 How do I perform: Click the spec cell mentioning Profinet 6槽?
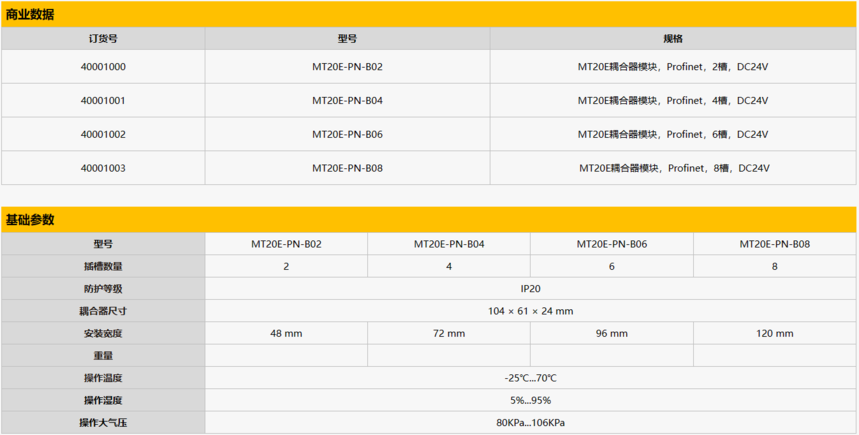673,134
